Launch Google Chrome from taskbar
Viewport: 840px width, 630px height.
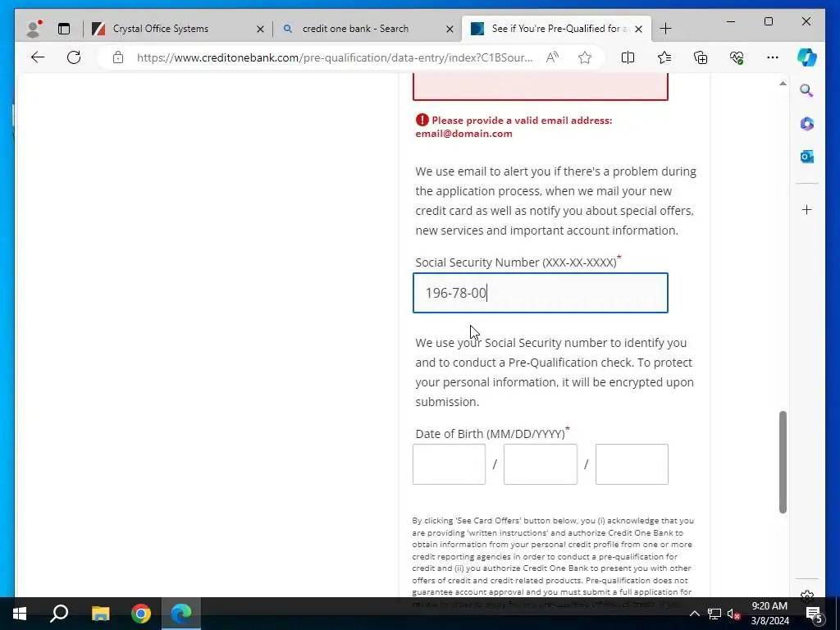point(141,614)
